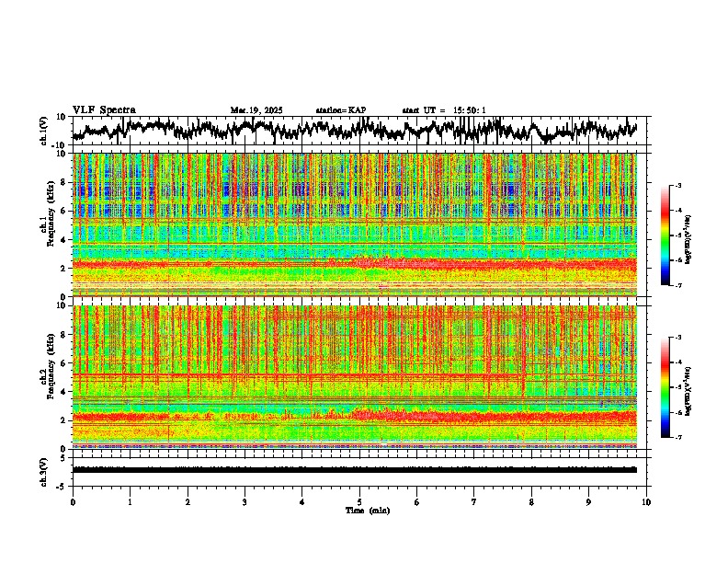Click the ch.2 color scale bar
Image resolution: width=728 pixels, height=563 pixels.
coord(665,387)
